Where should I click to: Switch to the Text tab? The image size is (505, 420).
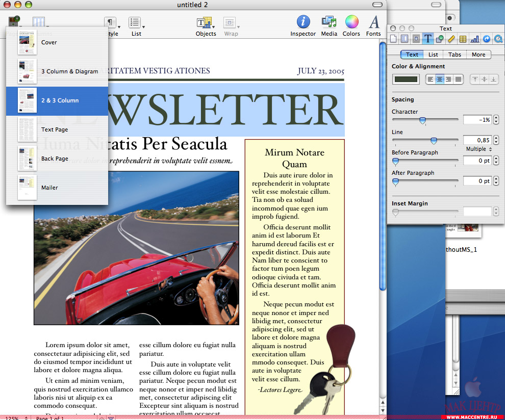coord(412,55)
